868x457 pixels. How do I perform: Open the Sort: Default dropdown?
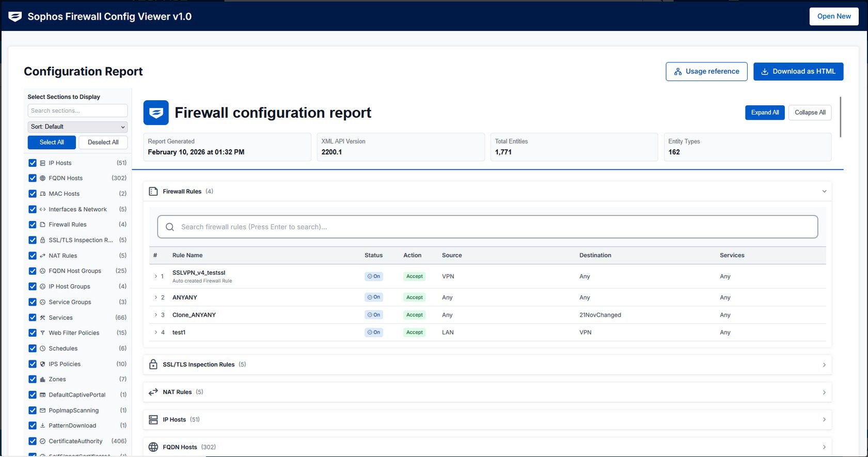[77, 127]
